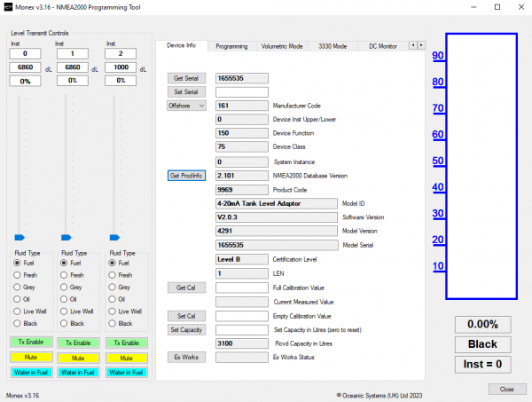Click the instance 0 level slider thumb
Viewport: 532px width, 402px height.
tap(20, 237)
